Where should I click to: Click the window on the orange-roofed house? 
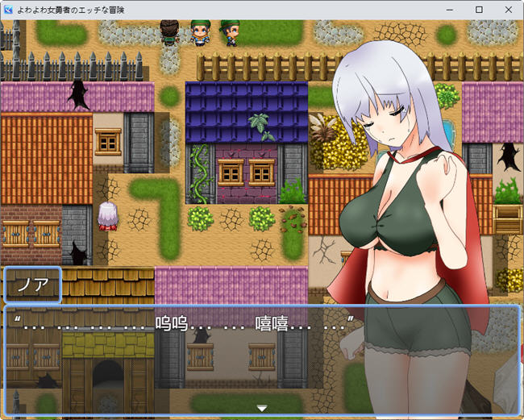point(107,141)
